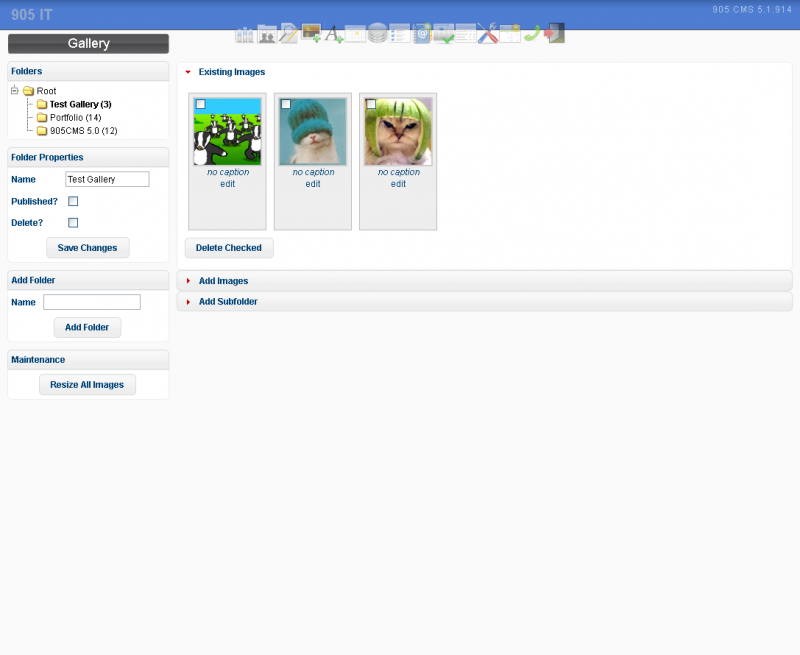Click the logout door icon
Viewport: 800px width, 655px height.
point(554,33)
